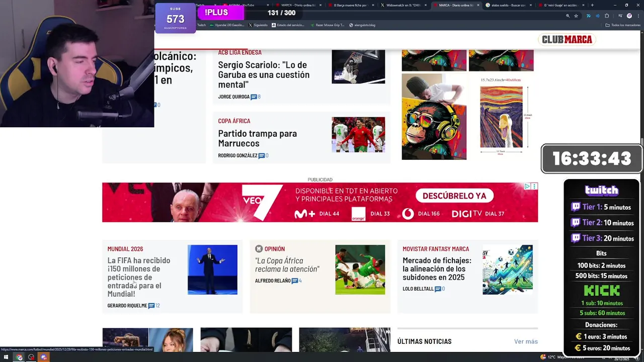Click author name Jorge Quiroga
The image size is (644, 362).
point(233,97)
